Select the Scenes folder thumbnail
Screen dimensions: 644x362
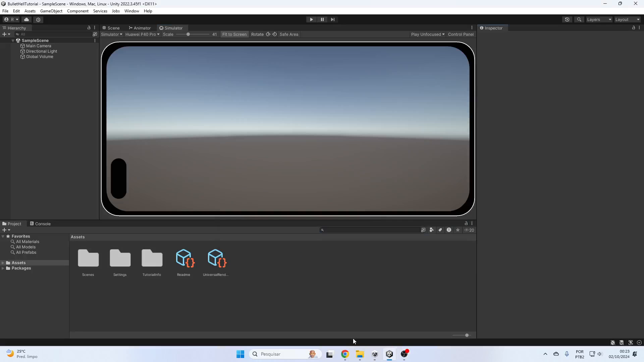(88, 258)
